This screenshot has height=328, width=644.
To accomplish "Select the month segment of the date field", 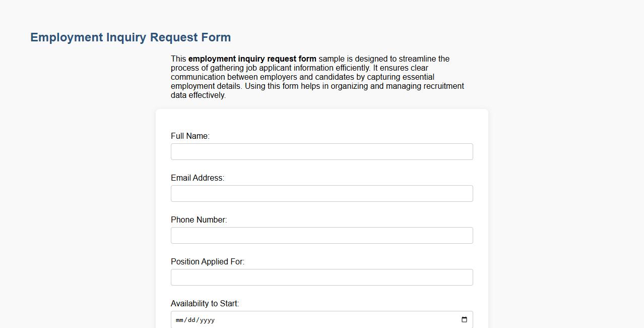I will coord(179,320).
